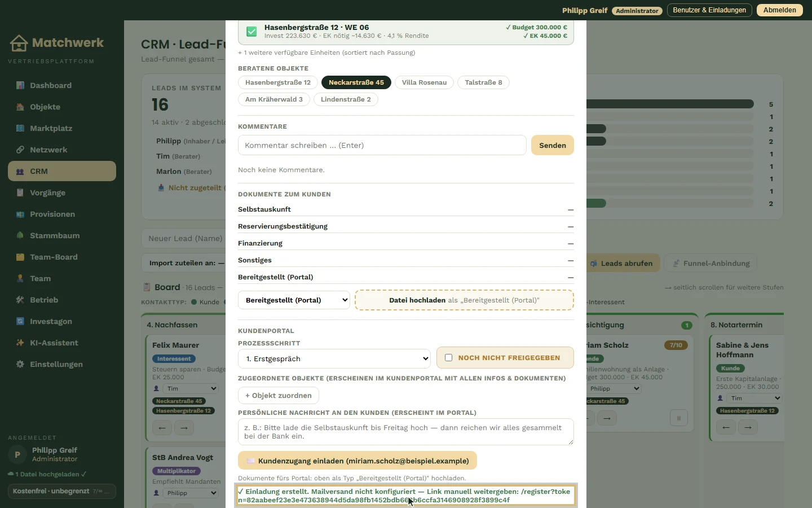Click the top funnel progress bar with 5
Image resolution: width=812 pixels, height=508 pixels.
670,104
